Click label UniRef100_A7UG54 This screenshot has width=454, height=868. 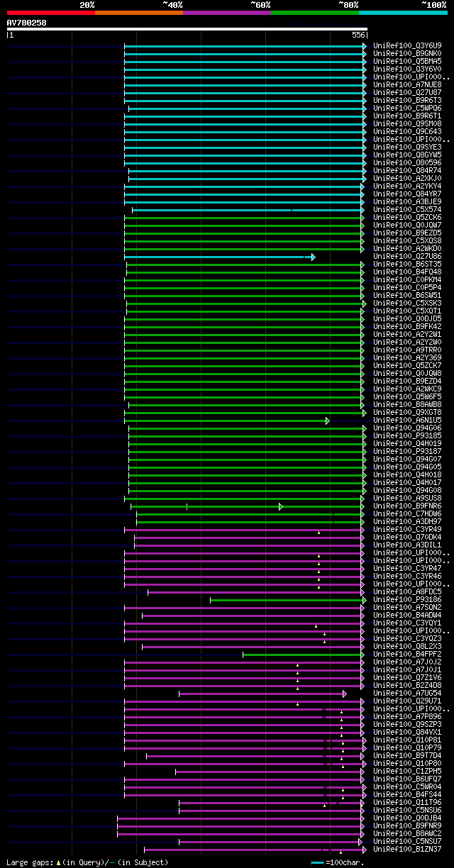coord(408,693)
